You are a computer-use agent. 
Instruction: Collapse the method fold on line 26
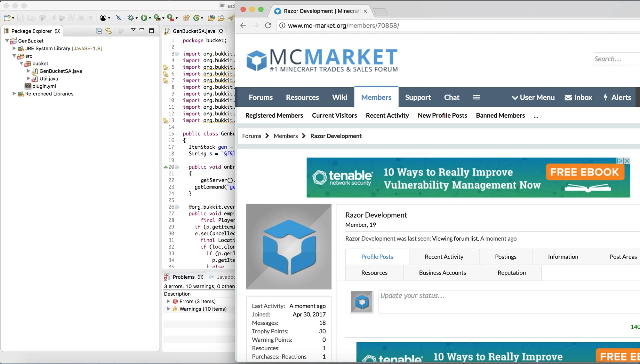click(177, 207)
